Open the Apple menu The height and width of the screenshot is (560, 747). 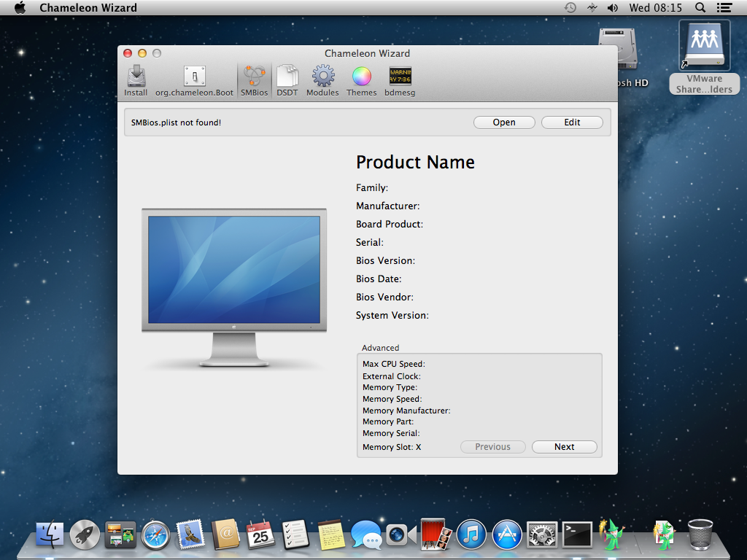pyautogui.click(x=20, y=8)
